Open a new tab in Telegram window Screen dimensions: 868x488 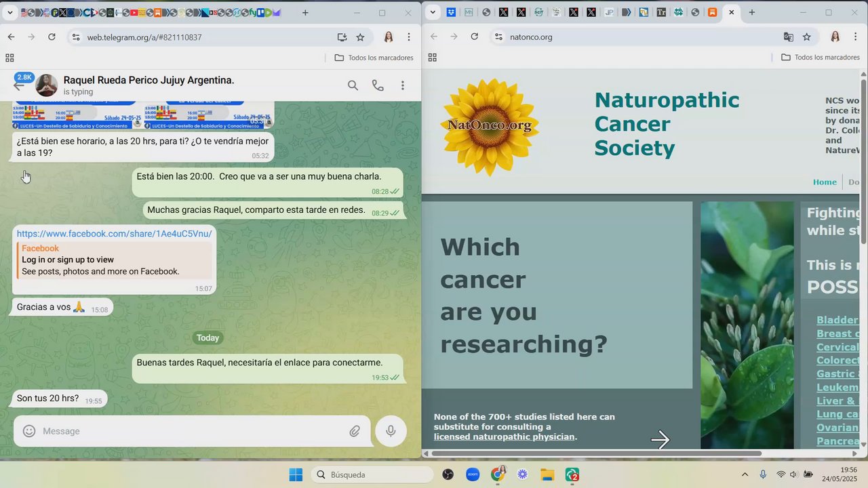(305, 13)
